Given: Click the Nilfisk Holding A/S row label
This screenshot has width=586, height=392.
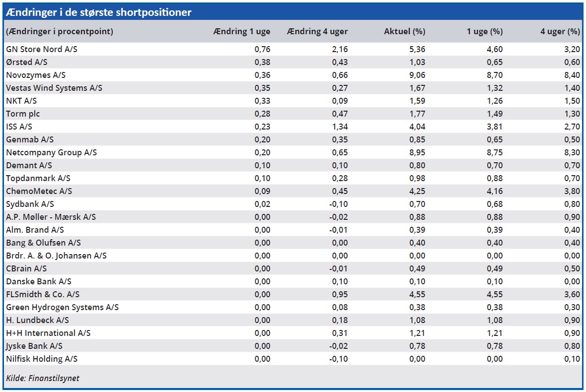Looking at the screenshot, I should click(x=42, y=359).
